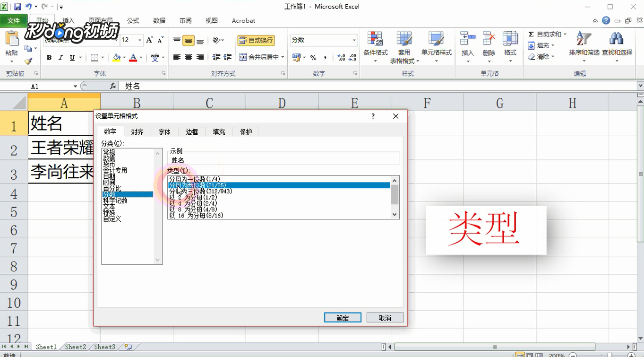Screen dimensions: 644x357
Task: Toggle Bold formatting
Action: click(x=49, y=58)
